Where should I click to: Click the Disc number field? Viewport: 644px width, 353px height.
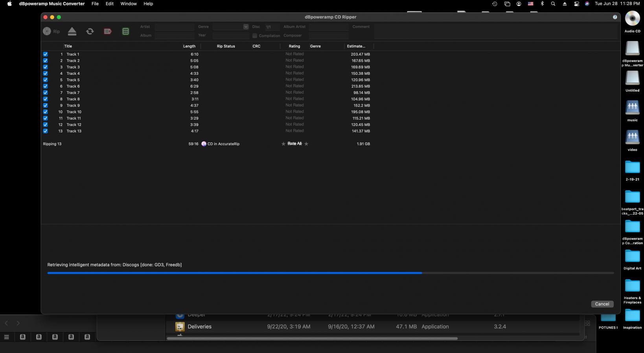tap(272, 27)
